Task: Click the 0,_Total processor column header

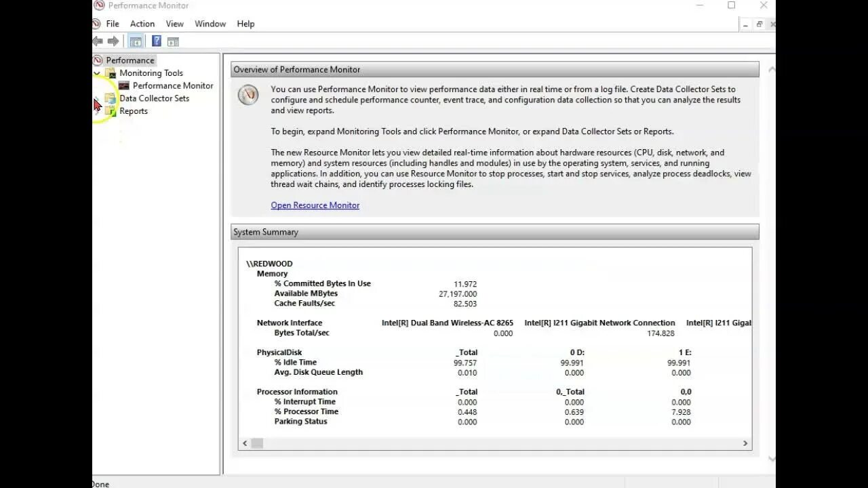Action: [x=570, y=392]
